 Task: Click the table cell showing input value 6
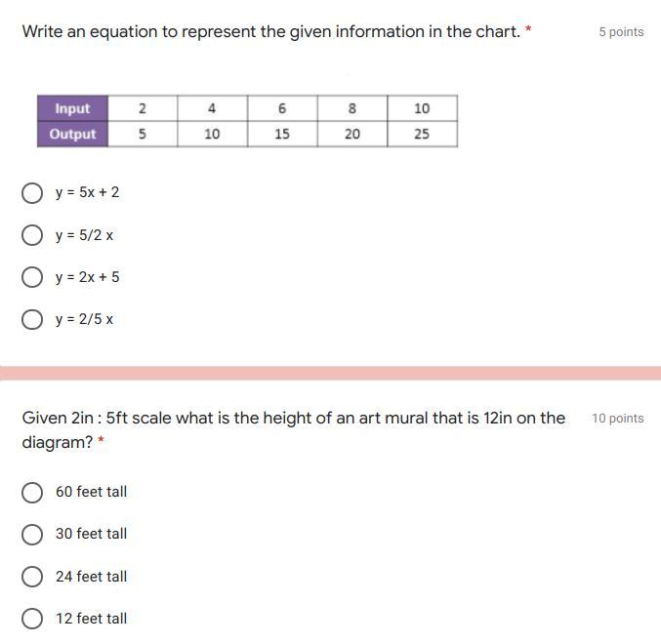point(282,108)
